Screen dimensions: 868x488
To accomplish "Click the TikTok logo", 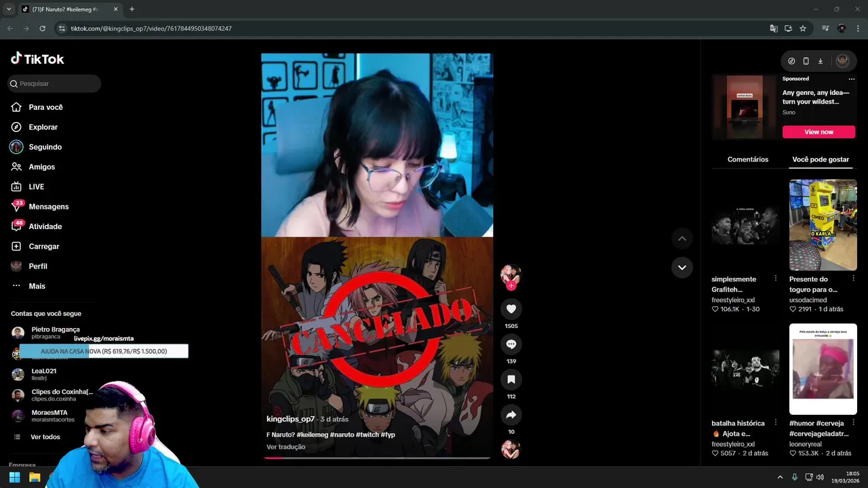I will pos(37,59).
